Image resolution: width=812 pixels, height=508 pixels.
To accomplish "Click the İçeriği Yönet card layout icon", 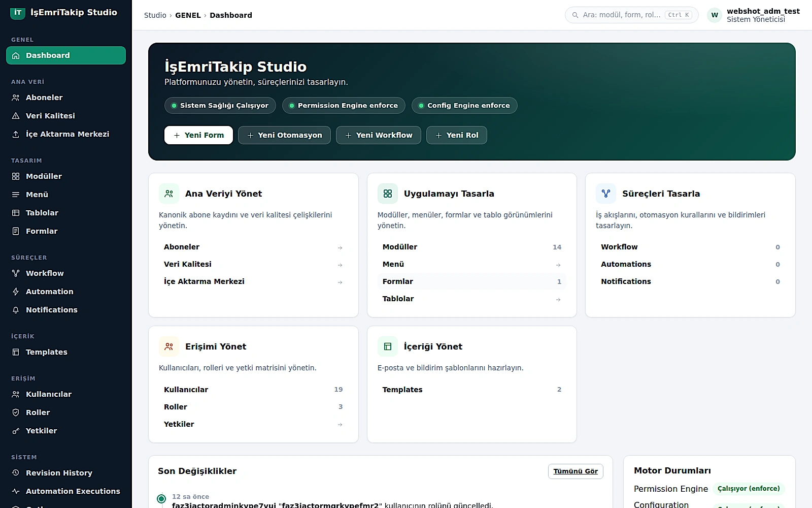I will pos(388,346).
